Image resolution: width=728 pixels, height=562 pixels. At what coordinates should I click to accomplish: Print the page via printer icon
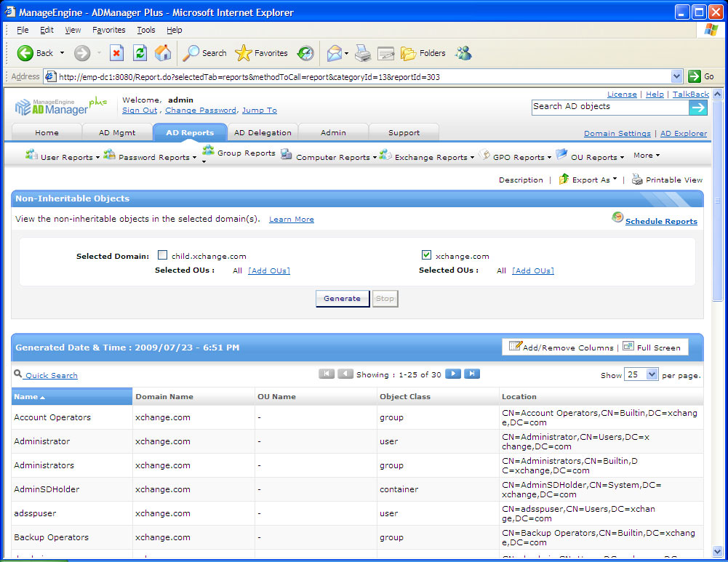click(363, 53)
